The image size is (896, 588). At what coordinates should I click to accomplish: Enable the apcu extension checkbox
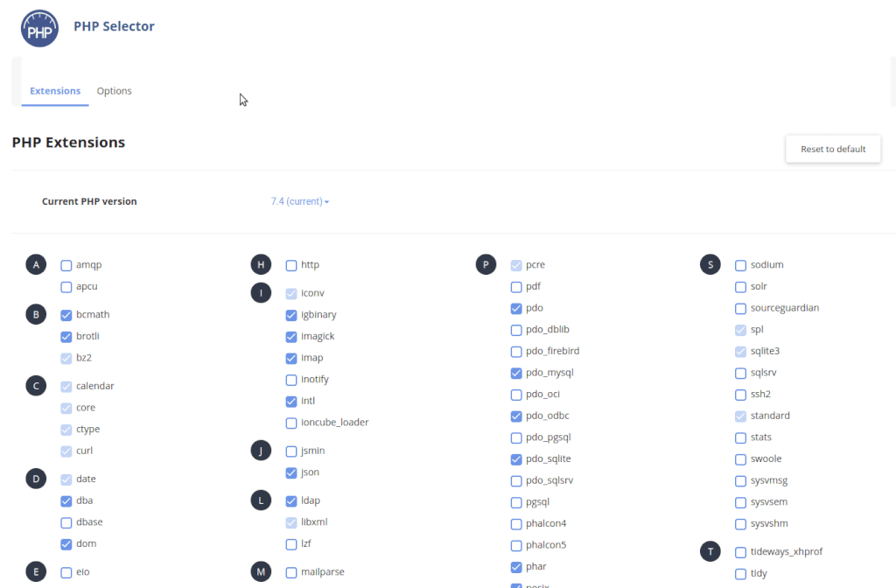(x=66, y=286)
